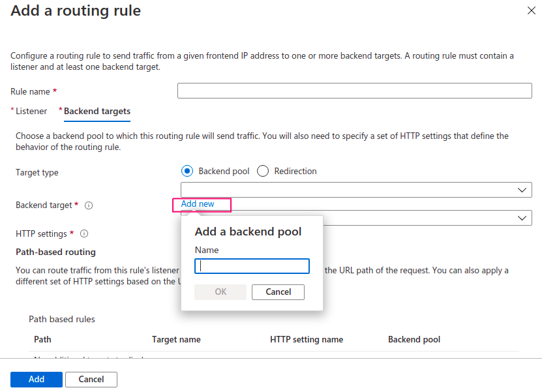The image size is (542, 392).
Task: Select the Backend targets tab
Action: [97, 112]
